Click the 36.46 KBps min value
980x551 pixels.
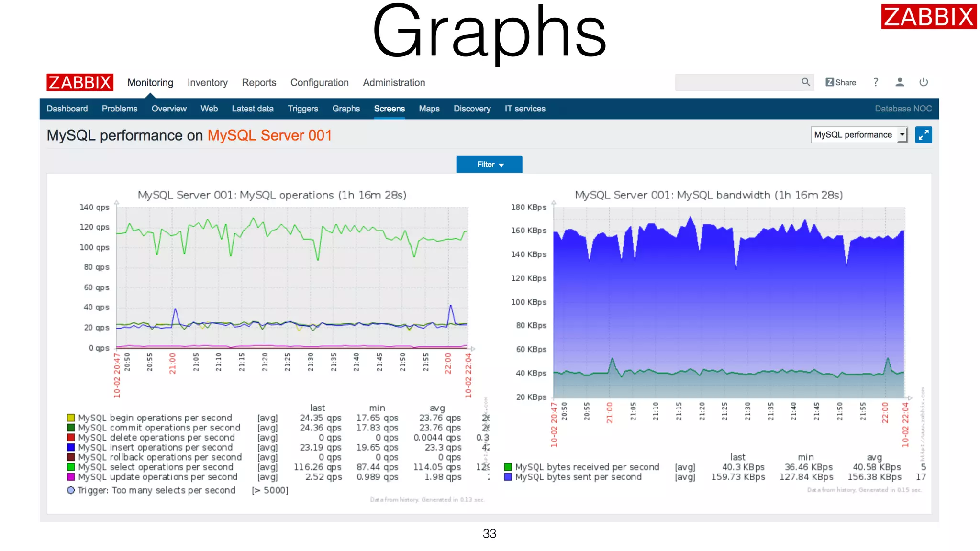click(808, 467)
